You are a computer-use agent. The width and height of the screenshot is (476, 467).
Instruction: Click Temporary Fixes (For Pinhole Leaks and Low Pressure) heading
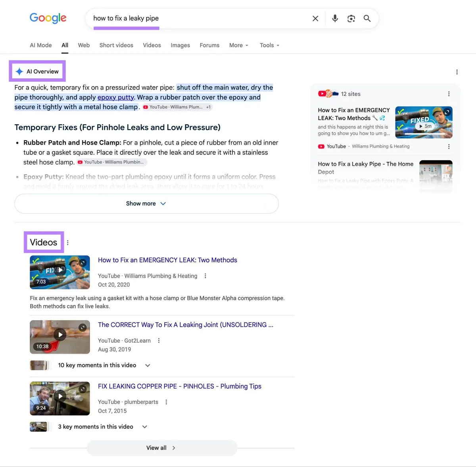[117, 127]
